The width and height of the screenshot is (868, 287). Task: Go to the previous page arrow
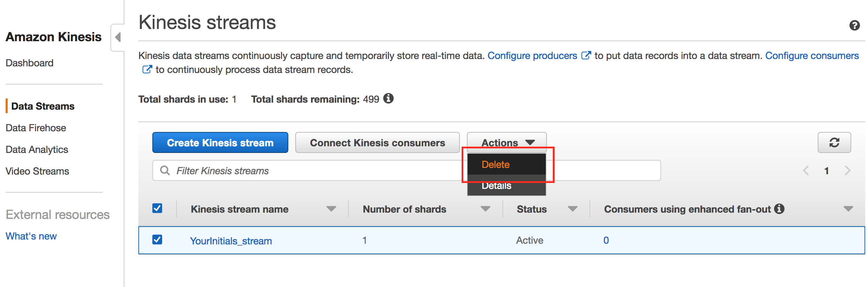(x=806, y=171)
